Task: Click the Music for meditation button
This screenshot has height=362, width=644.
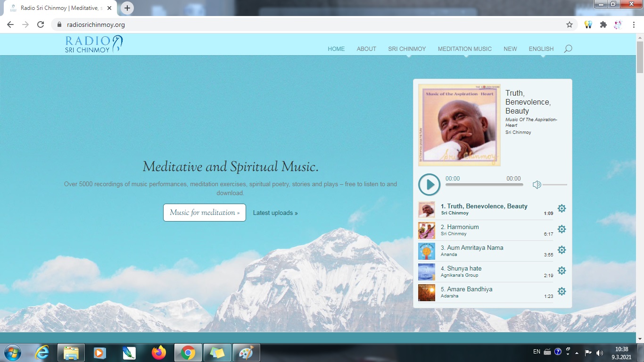Action: pos(205,213)
